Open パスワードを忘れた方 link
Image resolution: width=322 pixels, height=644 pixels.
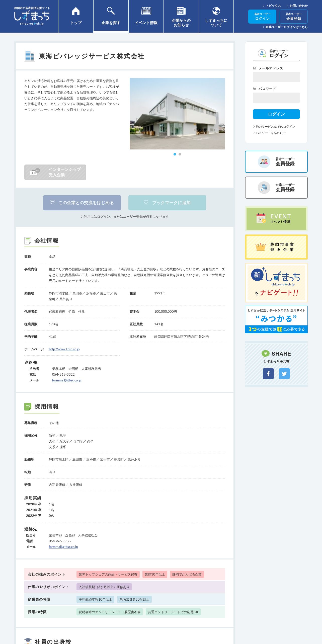pyautogui.click(x=269, y=133)
